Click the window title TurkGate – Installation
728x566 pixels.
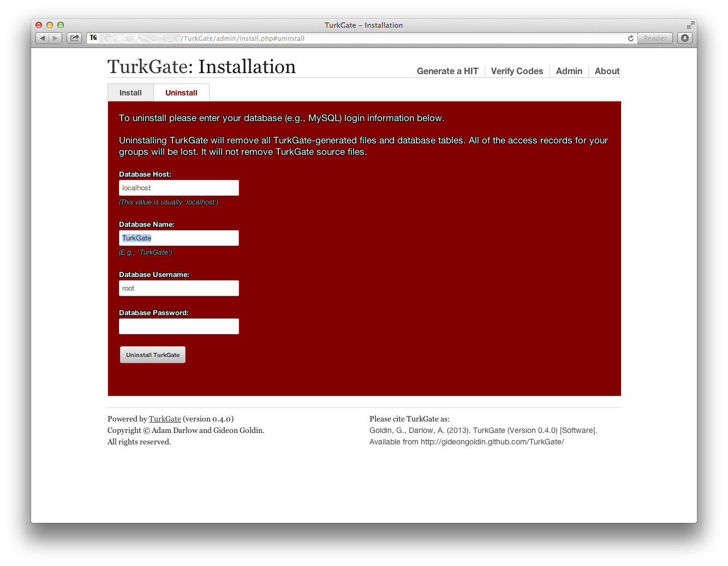363,25
